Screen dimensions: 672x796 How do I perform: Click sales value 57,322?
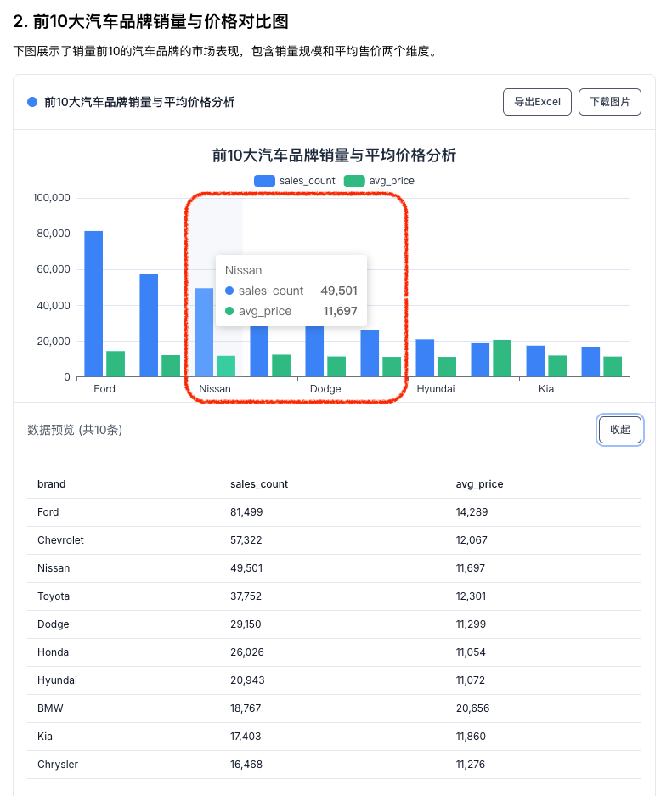pyautogui.click(x=246, y=539)
